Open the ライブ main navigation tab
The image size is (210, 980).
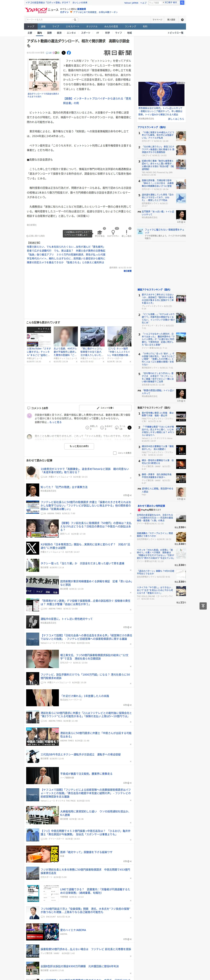(56, 27)
